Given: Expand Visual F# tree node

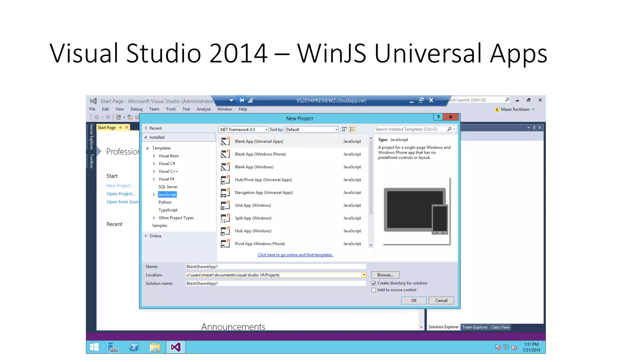Looking at the screenshot, I should (x=154, y=179).
